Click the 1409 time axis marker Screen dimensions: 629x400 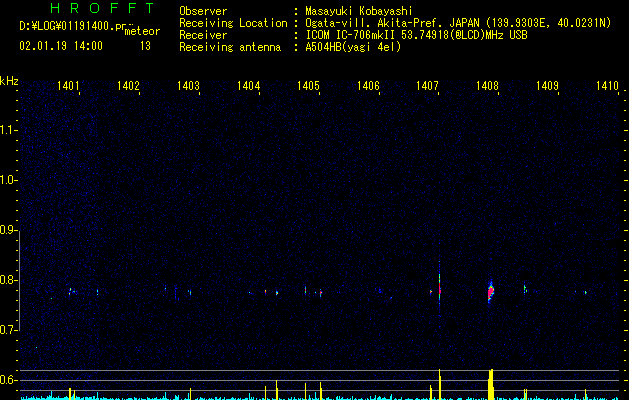tap(547, 86)
